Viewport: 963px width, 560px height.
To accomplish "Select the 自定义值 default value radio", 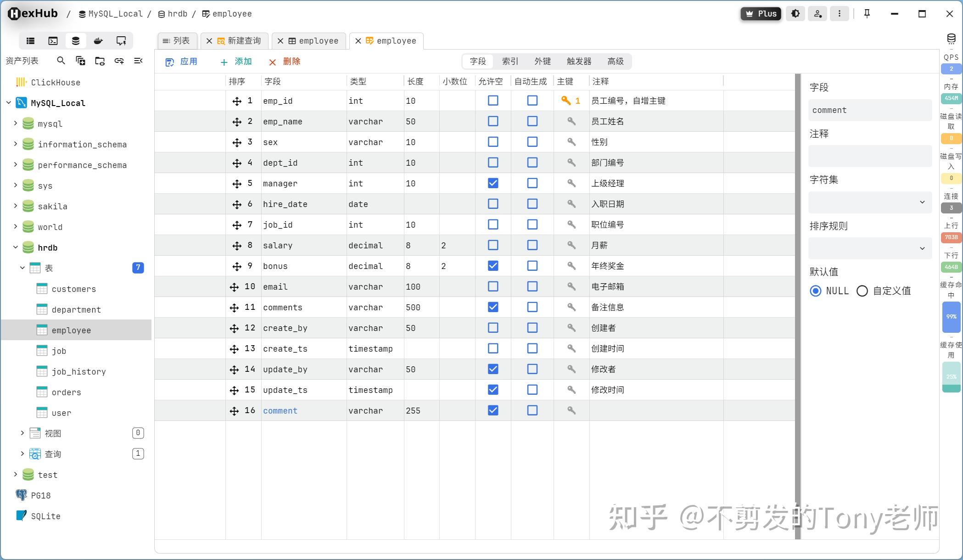I will point(862,291).
